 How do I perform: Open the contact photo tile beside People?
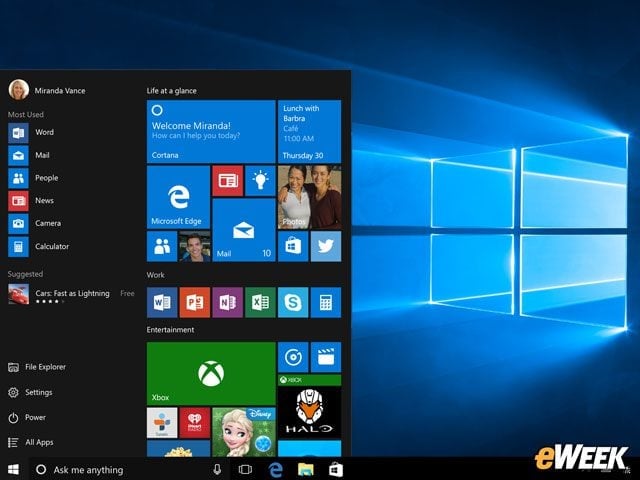coord(195,246)
